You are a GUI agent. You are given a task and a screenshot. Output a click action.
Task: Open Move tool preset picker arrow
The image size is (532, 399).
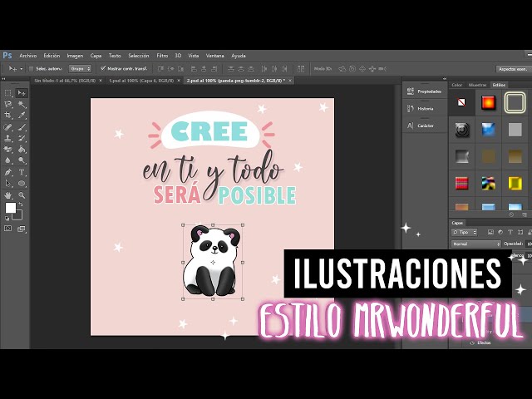[22, 69]
